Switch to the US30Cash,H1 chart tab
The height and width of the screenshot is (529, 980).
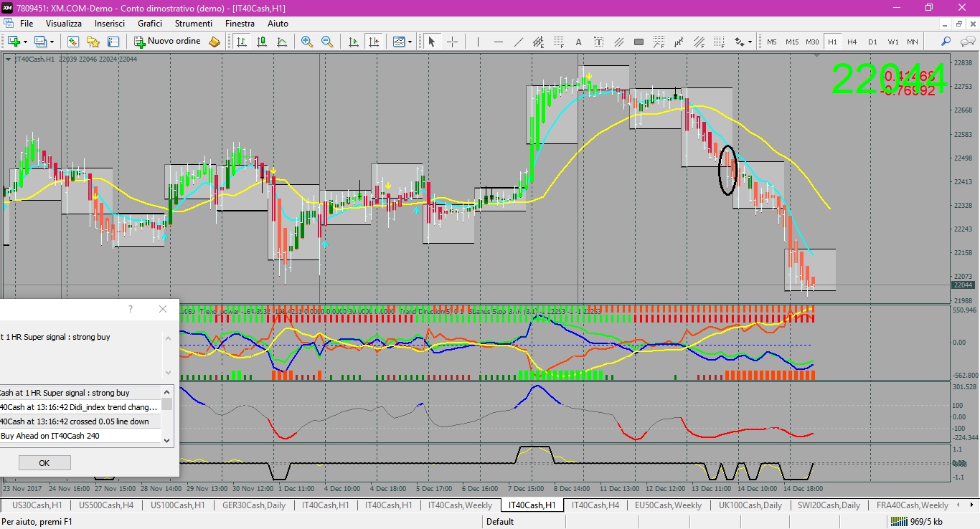click(37, 505)
